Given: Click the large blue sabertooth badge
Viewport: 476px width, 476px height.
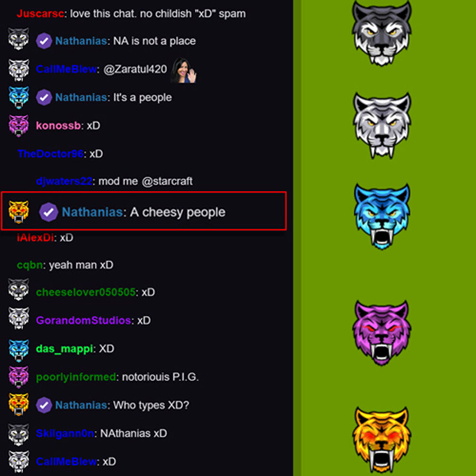Looking at the screenshot, I should click(x=382, y=216).
